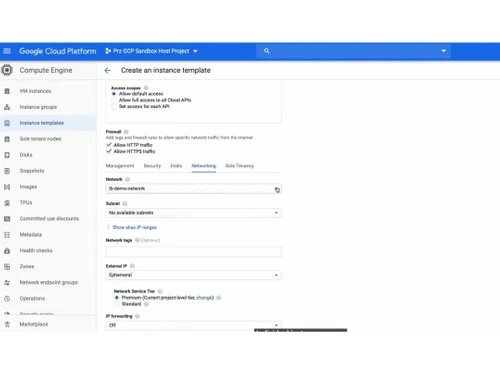Viewport: 500px width, 375px height.
Task: Click the Sole tenant nodes icon
Action: [x=7, y=139]
